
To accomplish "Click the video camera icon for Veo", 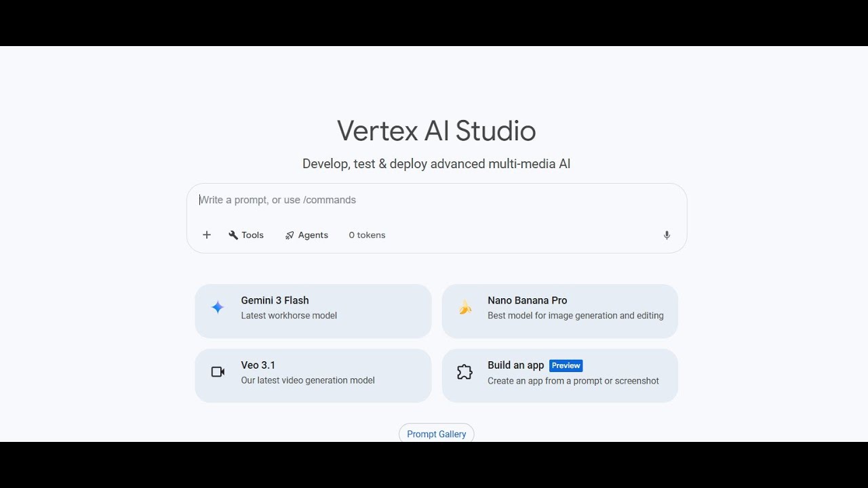I will 218,372.
